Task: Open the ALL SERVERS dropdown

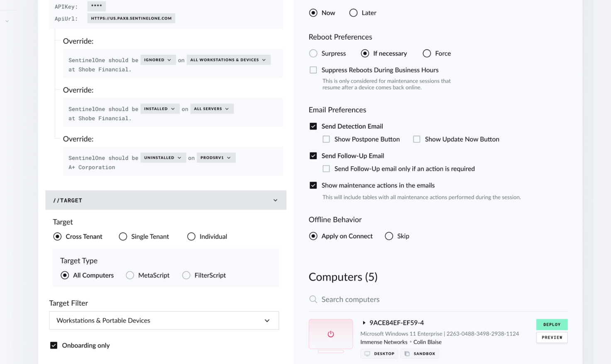Action: 212,109
